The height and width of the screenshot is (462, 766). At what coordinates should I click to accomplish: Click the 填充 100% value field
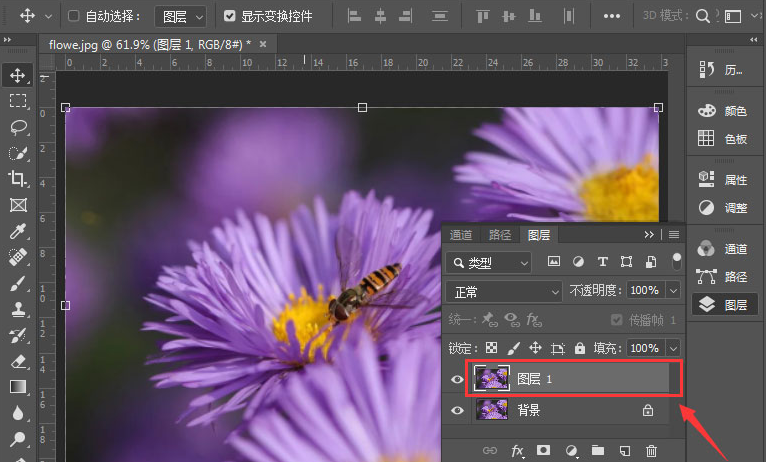pyautogui.click(x=646, y=348)
